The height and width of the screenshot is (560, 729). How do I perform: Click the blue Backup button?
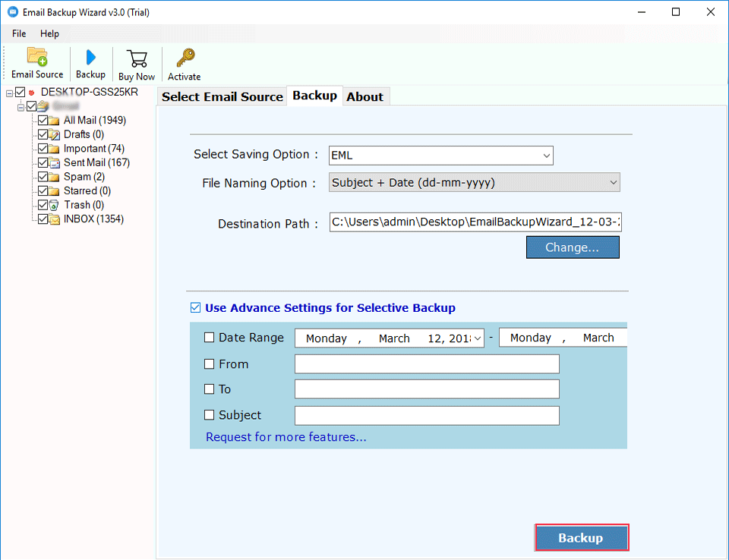coord(582,538)
